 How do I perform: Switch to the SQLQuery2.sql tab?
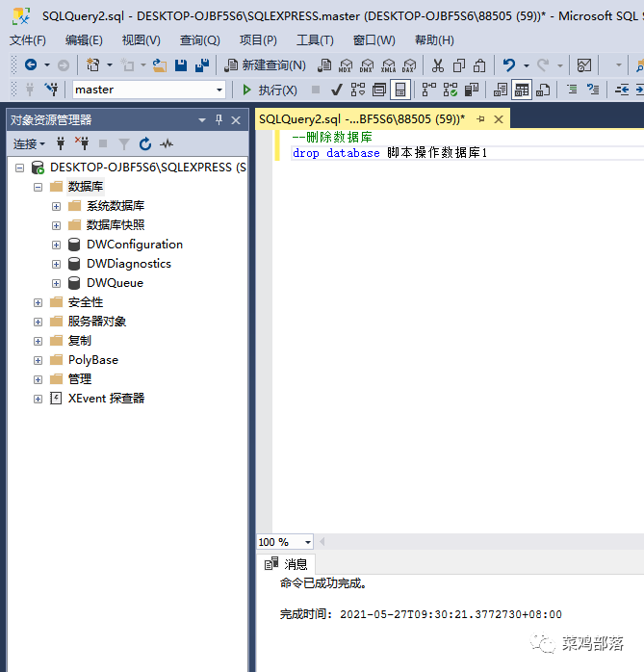(362, 119)
